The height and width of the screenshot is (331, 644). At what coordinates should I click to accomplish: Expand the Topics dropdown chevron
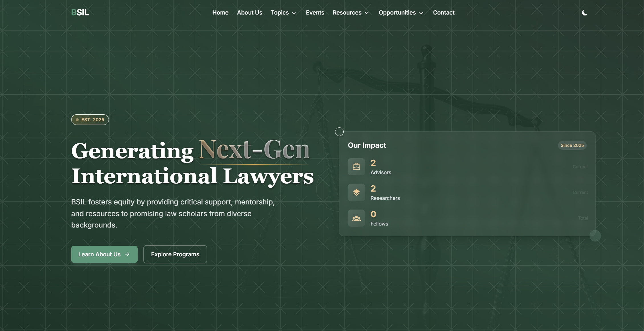pyautogui.click(x=294, y=13)
